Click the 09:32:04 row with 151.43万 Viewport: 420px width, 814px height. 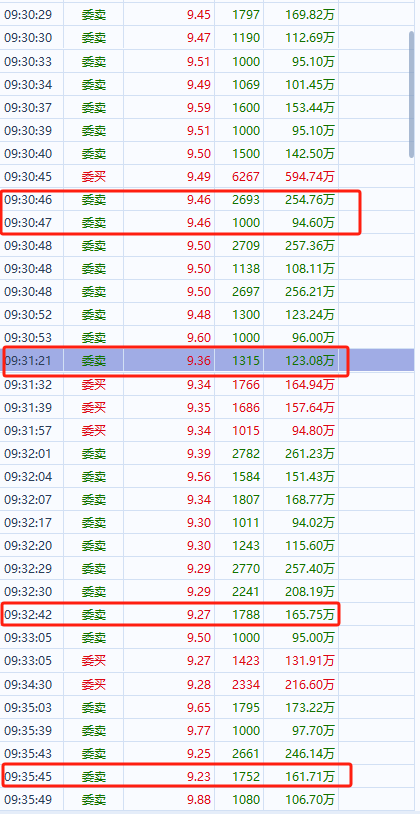click(208, 477)
